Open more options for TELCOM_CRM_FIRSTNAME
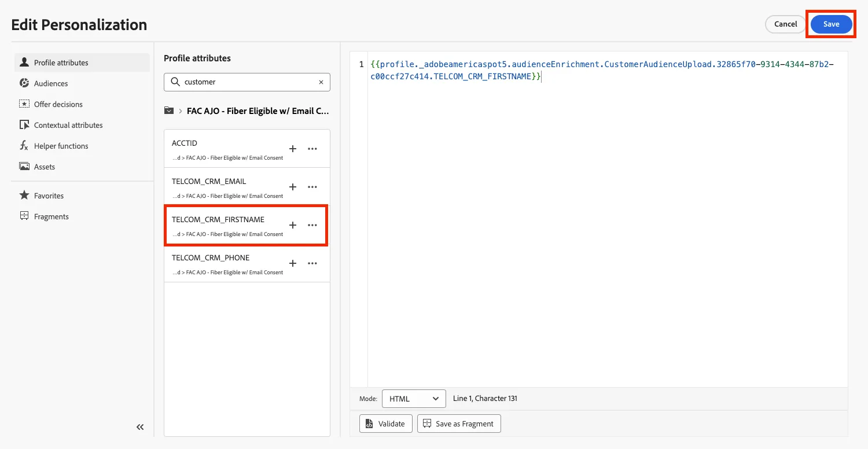This screenshot has width=868, height=449. click(312, 225)
